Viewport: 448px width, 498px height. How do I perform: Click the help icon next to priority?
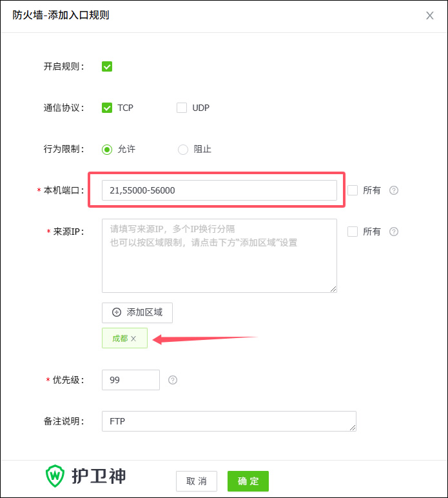coord(173,380)
